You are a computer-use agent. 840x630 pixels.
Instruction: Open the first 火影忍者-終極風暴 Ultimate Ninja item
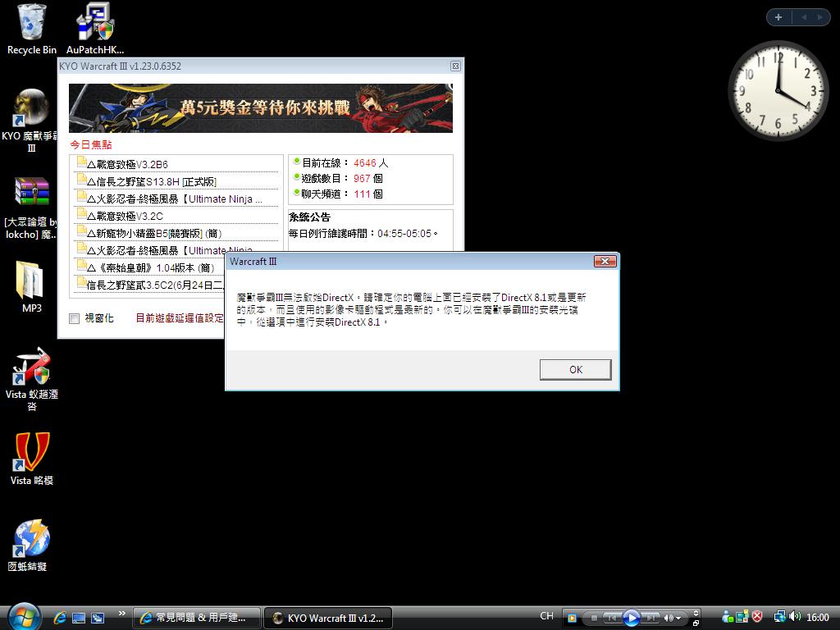pyautogui.click(x=175, y=199)
